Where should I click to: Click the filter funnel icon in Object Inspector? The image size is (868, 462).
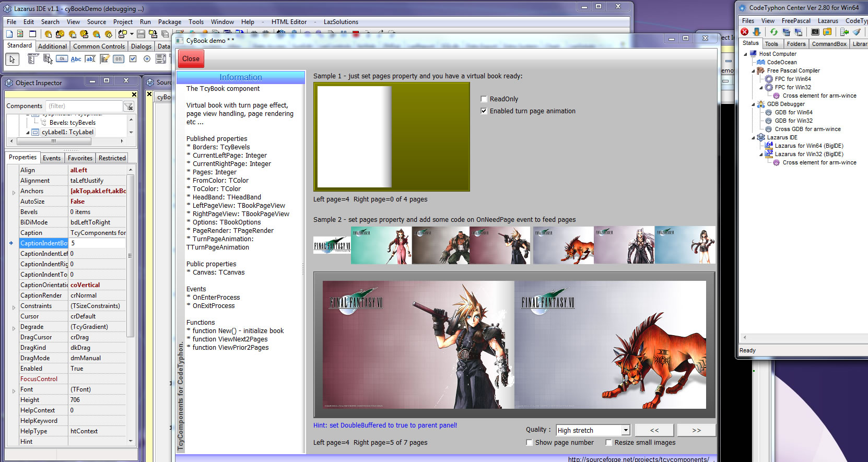click(128, 106)
